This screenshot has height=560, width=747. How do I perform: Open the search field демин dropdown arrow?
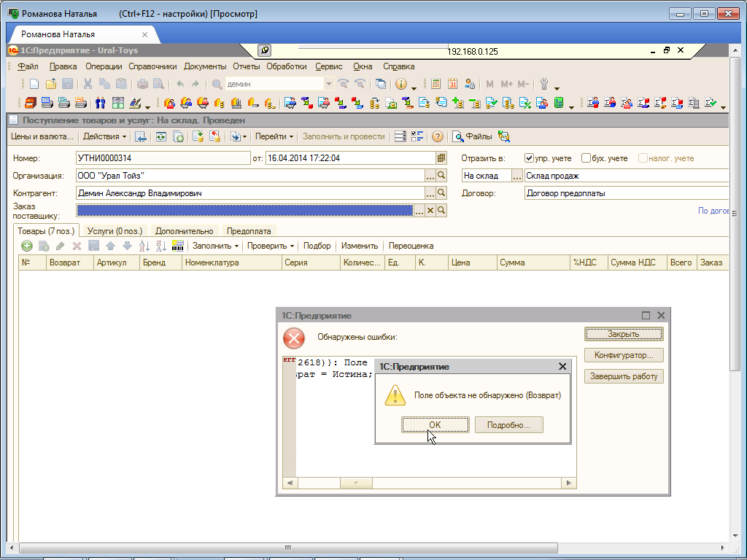point(328,85)
